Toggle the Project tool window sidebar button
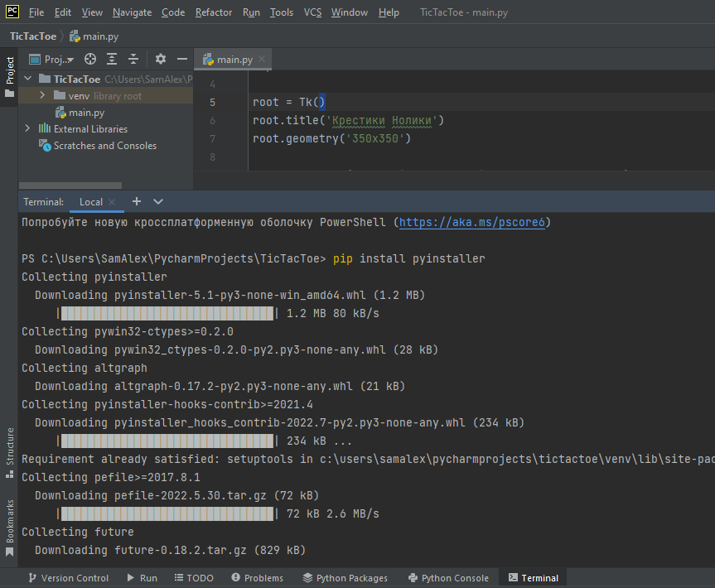The image size is (715, 588). pos(9,76)
